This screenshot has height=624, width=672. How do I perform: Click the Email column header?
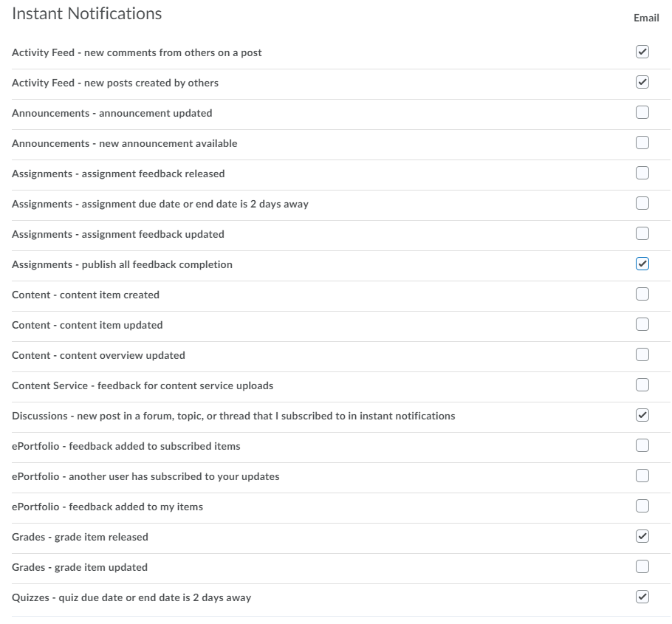point(646,18)
